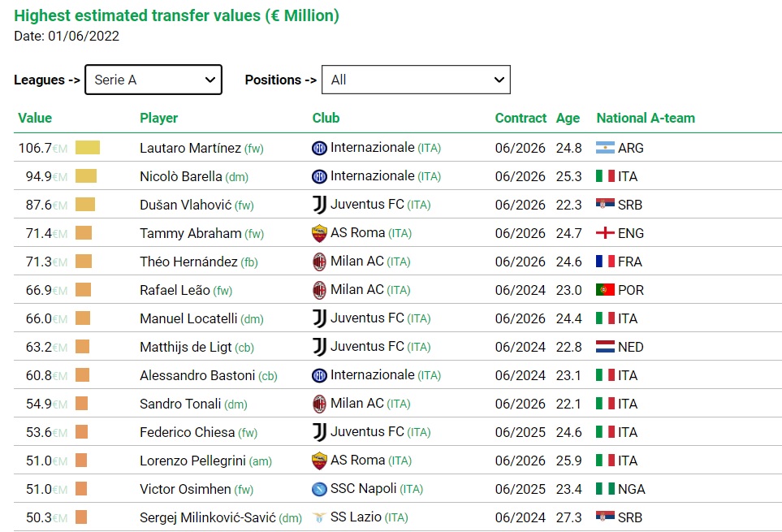Open the Leagues dropdown showing Serie A
This screenshot has height=532, width=782.
[153, 80]
